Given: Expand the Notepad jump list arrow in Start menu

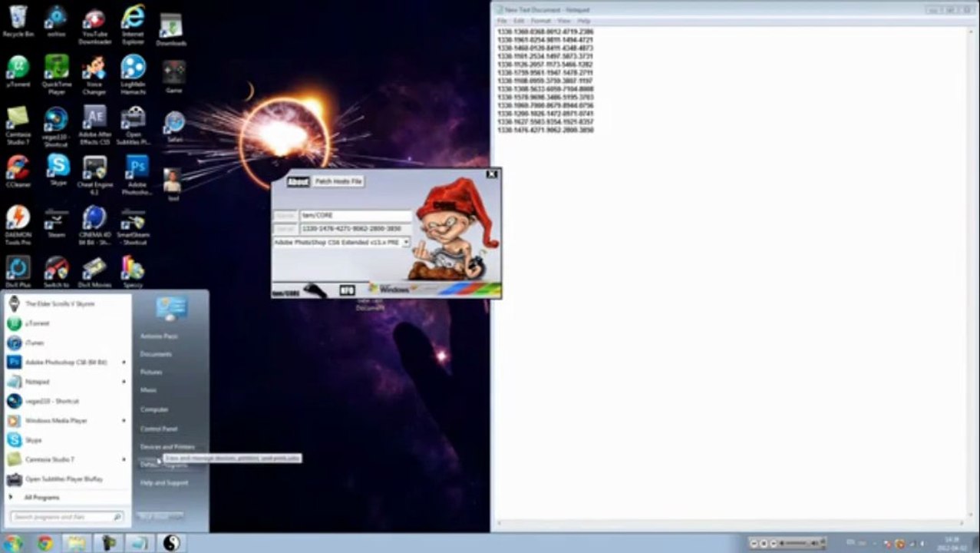Looking at the screenshot, I should [124, 382].
